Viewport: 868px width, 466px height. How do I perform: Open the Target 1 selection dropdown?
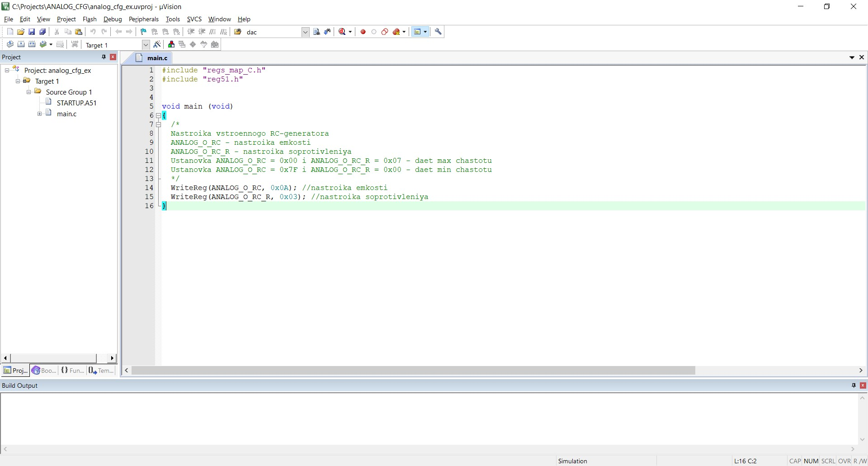(146, 45)
